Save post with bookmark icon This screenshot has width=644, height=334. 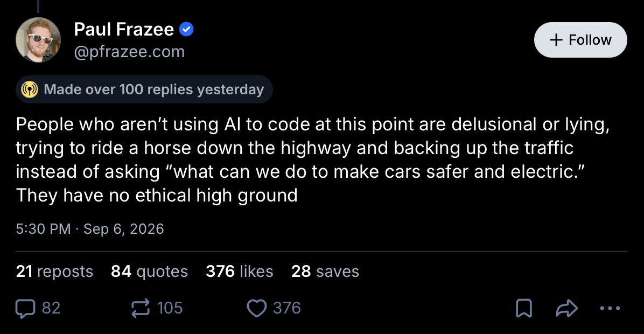(x=524, y=308)
